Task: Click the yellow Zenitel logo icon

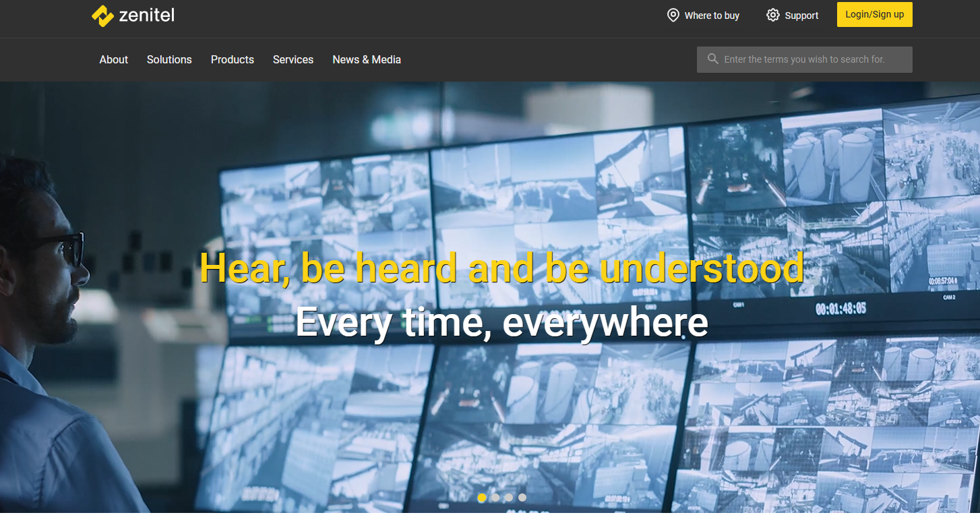Action: (x=103, y=14)
